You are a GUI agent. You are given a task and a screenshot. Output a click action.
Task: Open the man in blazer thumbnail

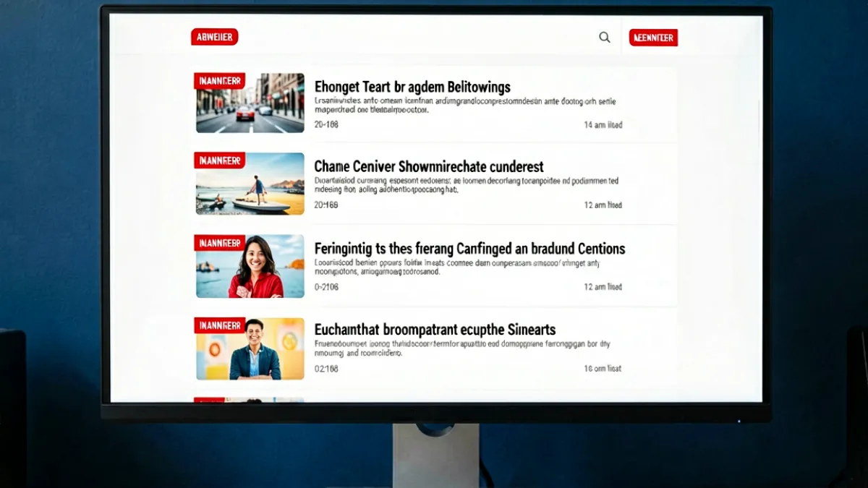250,348
